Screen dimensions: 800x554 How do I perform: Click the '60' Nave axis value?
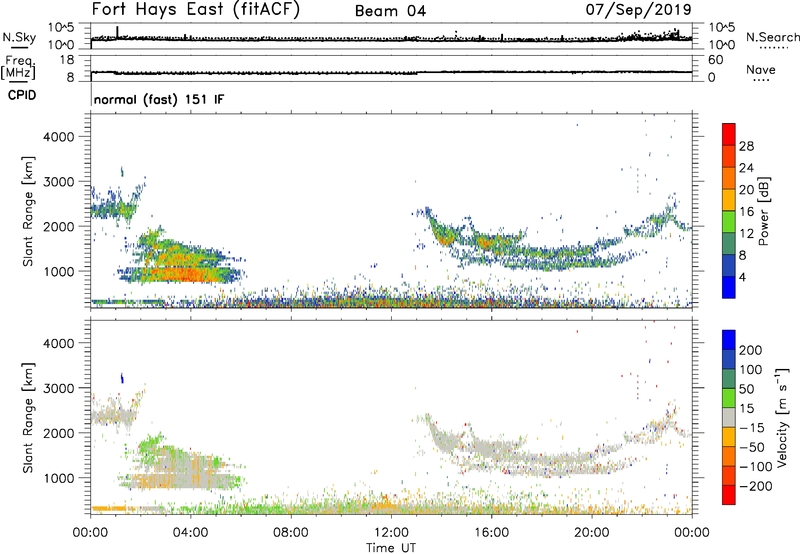click(x=715, y=60)
